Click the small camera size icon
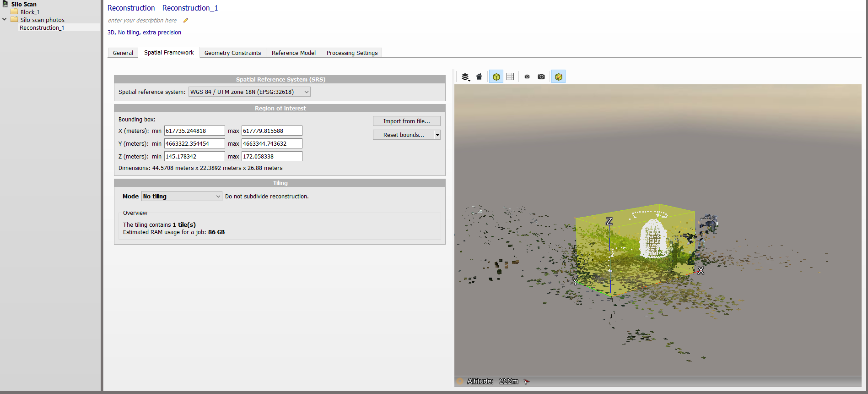The width and height of the screenshot is (868, 394). pyautogui.click(x=527, y=77)
